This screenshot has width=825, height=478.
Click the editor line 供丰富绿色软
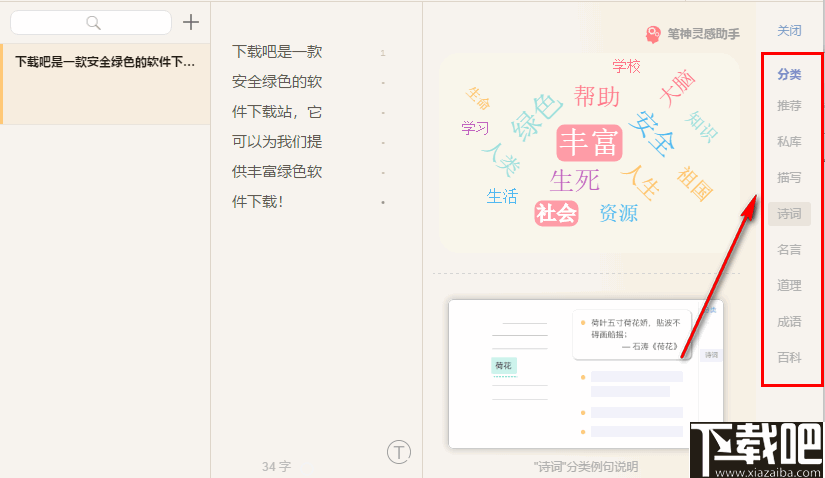point(277,172)
